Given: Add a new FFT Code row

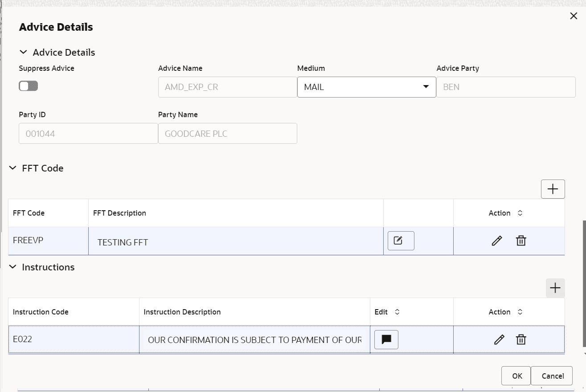Looking at the screenshot, I should click(x=553, y=189).
